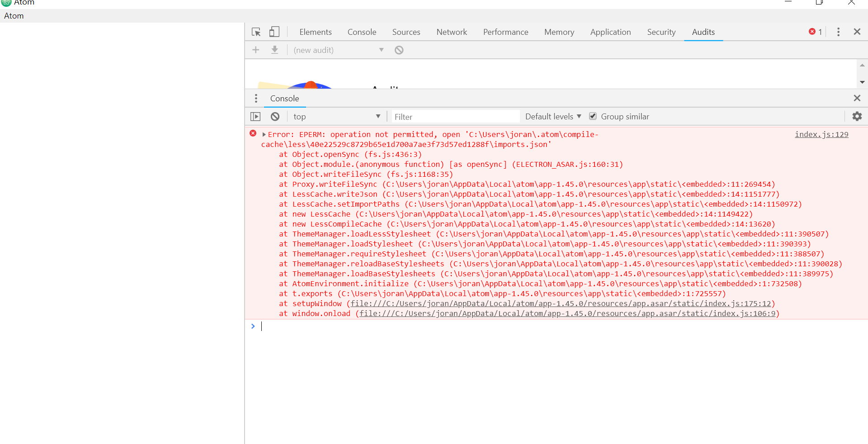The image size is (868, 444).
Task: Uncheck the Group similar checkbox
Action: [593, 116]
